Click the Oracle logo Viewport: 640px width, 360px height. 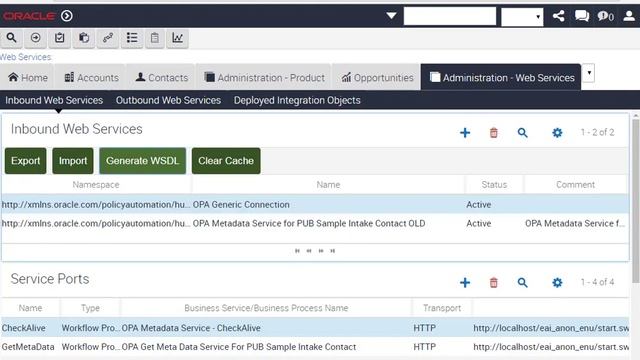pos(29,16)
